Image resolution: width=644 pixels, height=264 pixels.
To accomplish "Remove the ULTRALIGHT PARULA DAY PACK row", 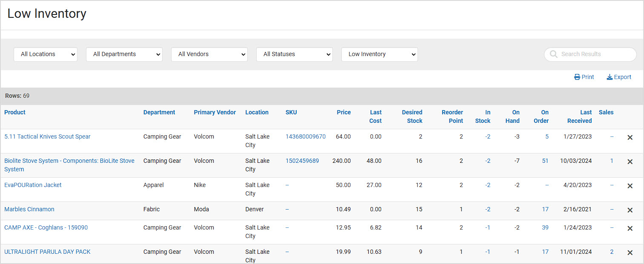I will pos(630,253).
